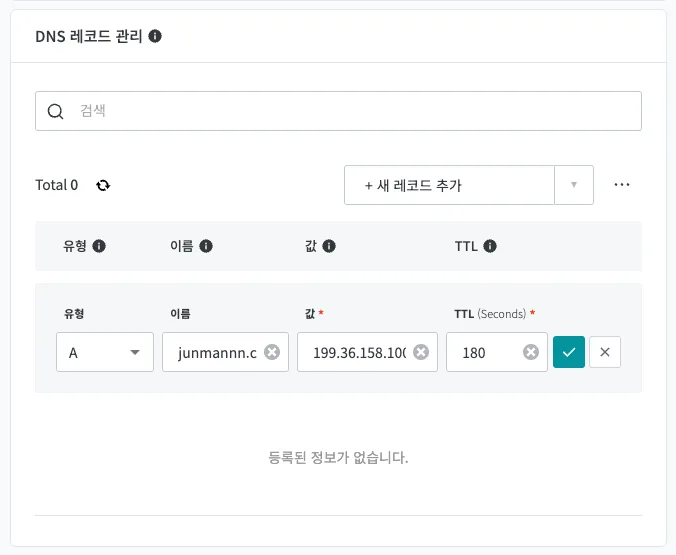Clear the 199.36.158.100 value field

coord(421,352)
